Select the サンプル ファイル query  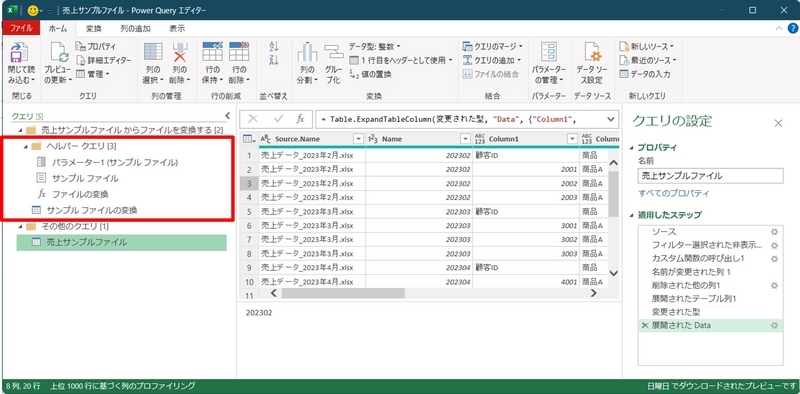coord(85,178)
